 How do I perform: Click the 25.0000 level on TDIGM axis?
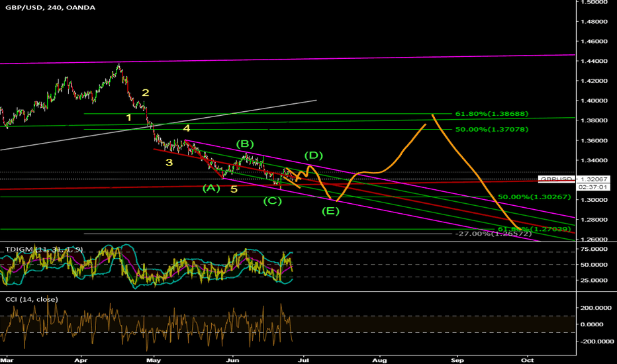pos(594,281)
